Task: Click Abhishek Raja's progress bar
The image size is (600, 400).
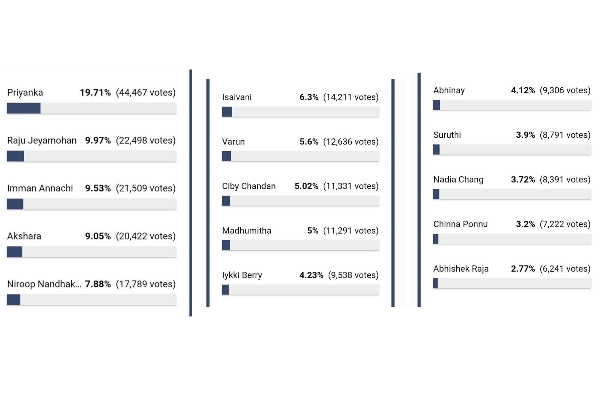Action: click(x=511, y=283)
